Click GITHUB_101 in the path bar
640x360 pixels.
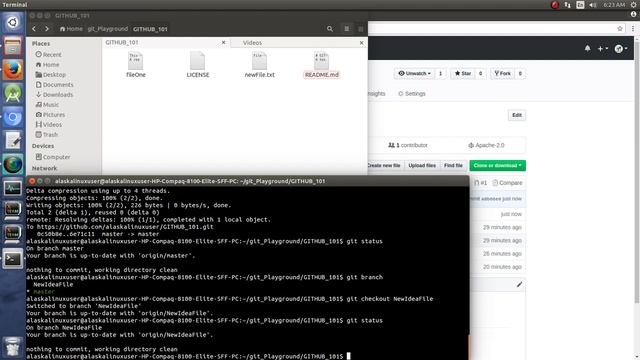150,29
